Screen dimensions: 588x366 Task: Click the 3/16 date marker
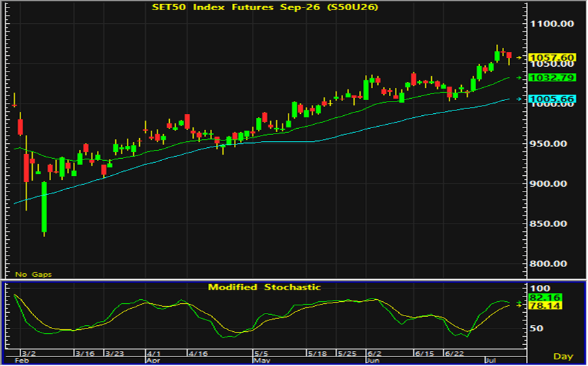click(85, 353)
